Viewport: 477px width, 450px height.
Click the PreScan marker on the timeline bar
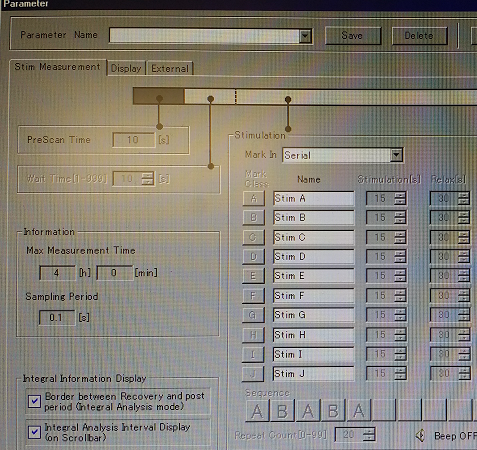[x=159, y=98]
